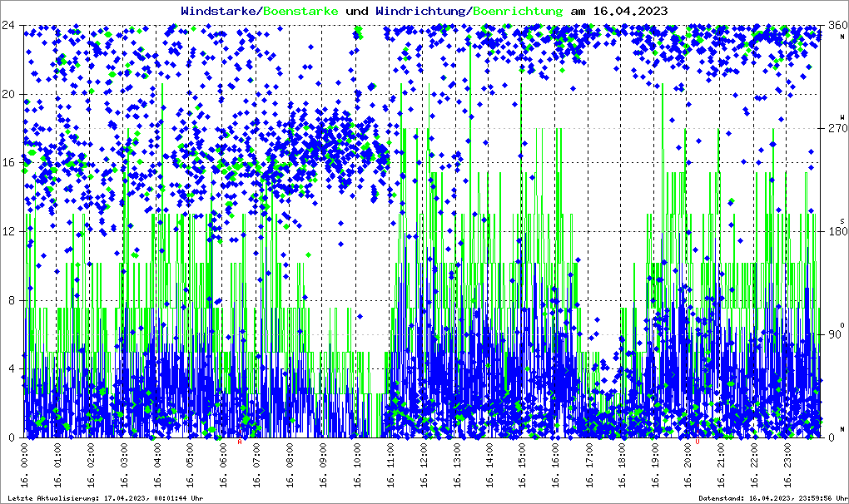Click the '16. 15:00' time axis label

tap(521, 465)
